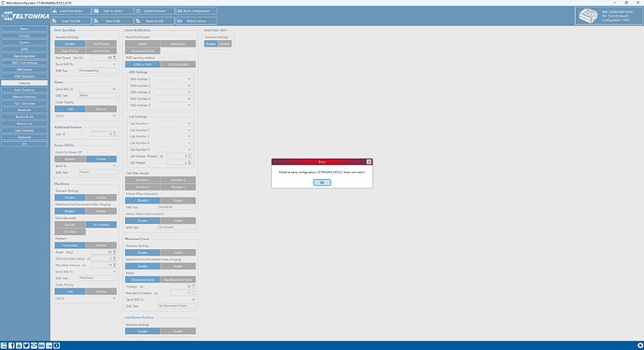Select Low Priority for Over Speeding
Screen dimensions: 644x350
(x=101, y=44)
